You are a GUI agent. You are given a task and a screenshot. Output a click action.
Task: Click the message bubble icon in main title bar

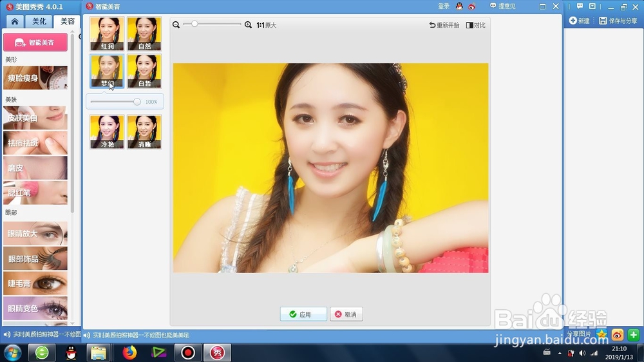tap(580, 6)
